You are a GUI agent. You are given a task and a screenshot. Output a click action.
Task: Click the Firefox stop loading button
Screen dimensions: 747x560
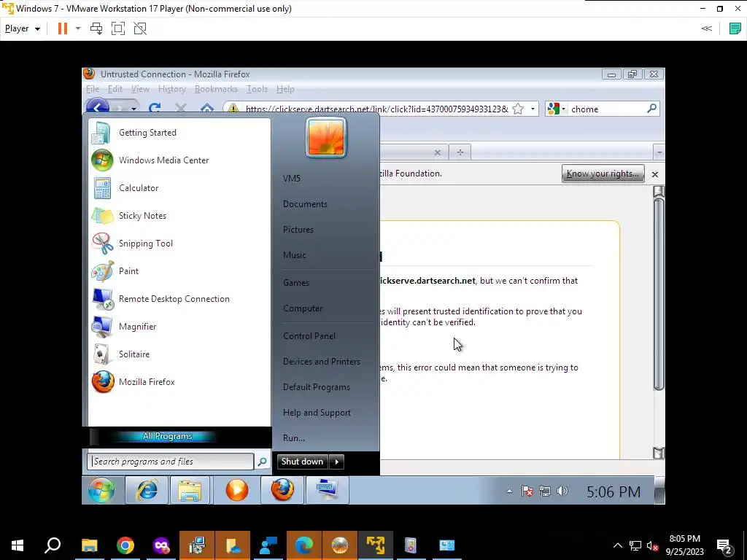181,109
